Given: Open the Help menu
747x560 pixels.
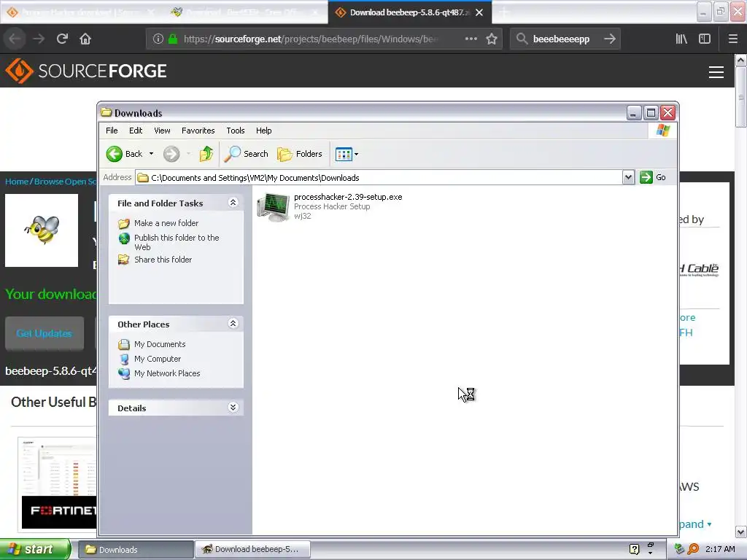Looking at the screenshot, I should [x=263, y=131].
